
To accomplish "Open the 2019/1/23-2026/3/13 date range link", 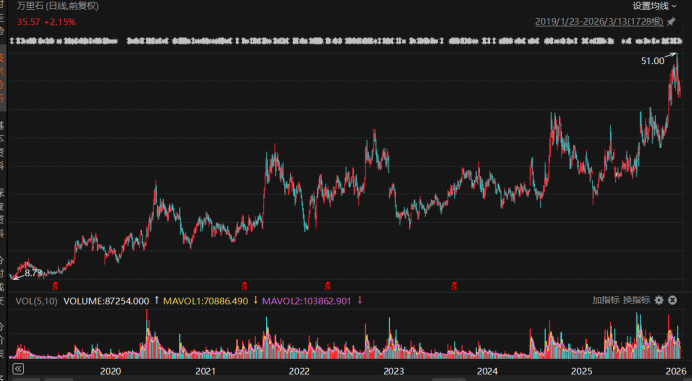I will pyautogui.click(x=599, y=22).
